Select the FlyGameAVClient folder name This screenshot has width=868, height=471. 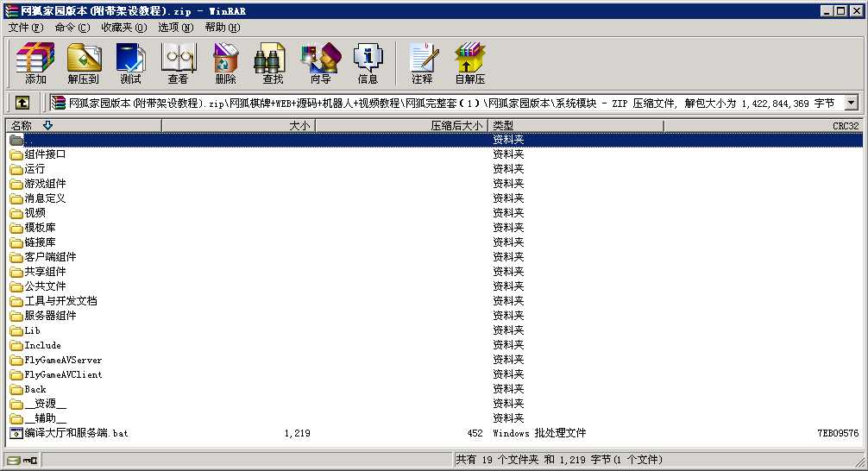[x=63, y=374]
